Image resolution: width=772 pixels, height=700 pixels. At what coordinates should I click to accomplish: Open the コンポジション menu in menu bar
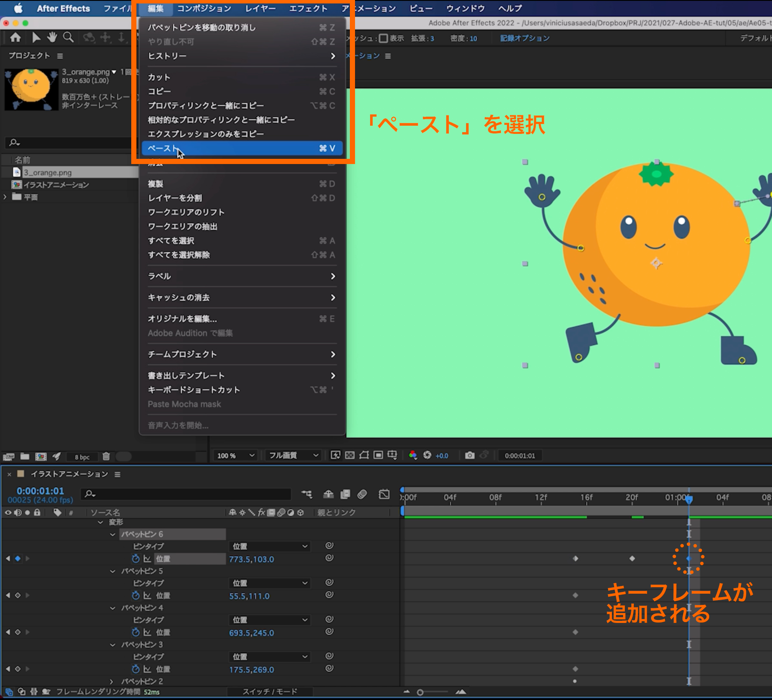(x=204, y=9)
